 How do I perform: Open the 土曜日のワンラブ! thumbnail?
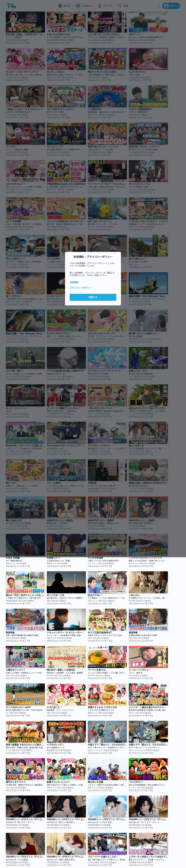[x=25, y=657]
